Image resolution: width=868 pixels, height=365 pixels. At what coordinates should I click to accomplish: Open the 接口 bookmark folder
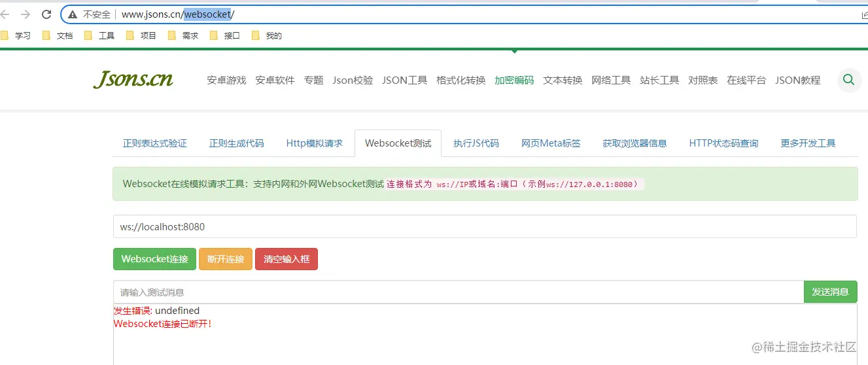click(x=225, y=36)
